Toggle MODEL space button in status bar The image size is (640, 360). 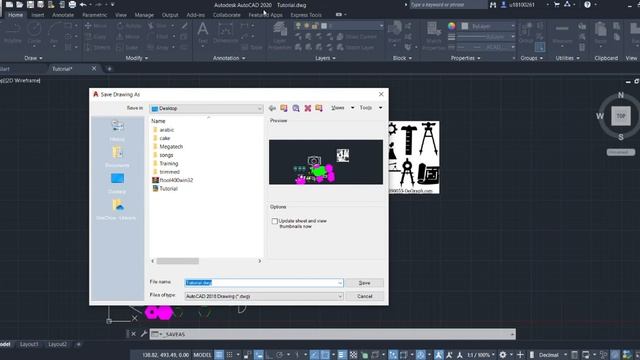pyautogui.click(x=202, y=355)
